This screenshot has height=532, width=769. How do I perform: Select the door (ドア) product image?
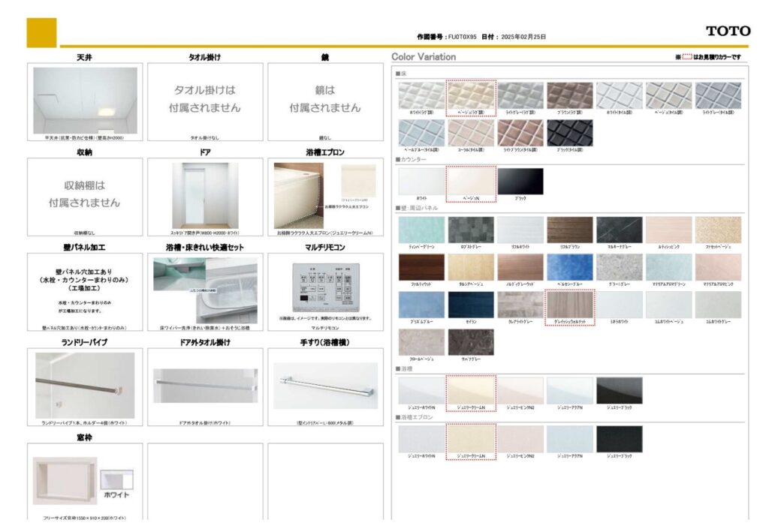pos(205,195)
